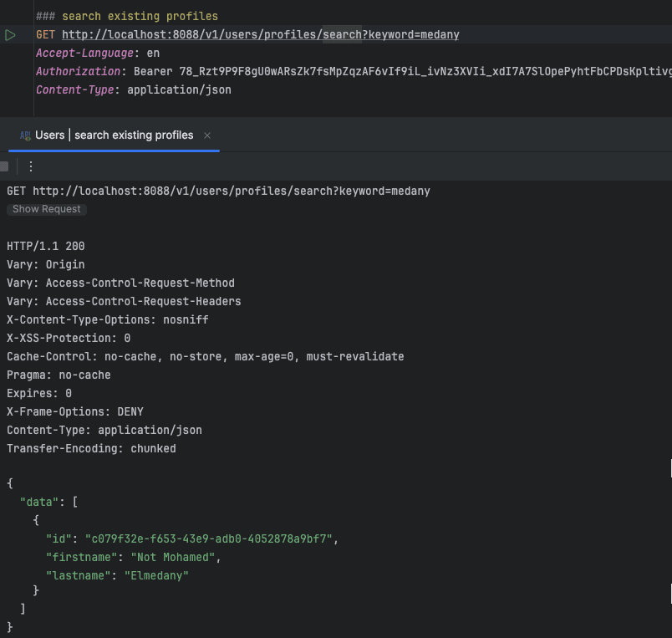The height and width of the screenshot is (638, 672).
Task: Click the X-Content-Type-Options: nosniff header
Action: coord(108,320)
